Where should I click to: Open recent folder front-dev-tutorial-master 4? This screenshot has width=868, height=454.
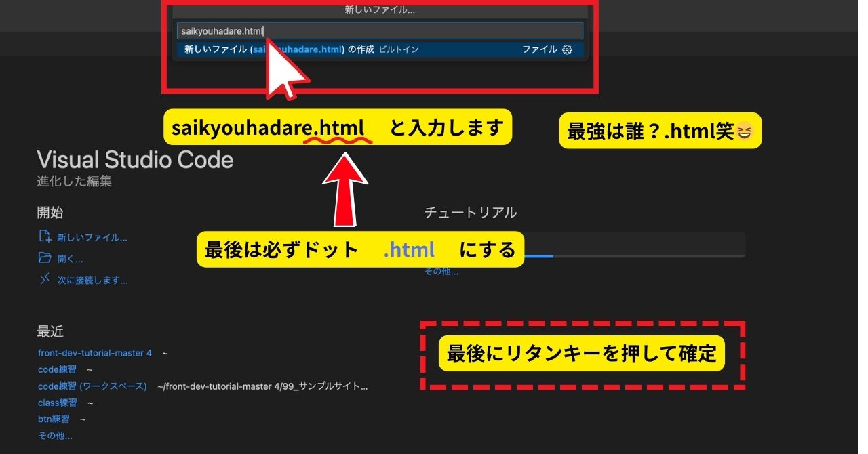(95, 353)
